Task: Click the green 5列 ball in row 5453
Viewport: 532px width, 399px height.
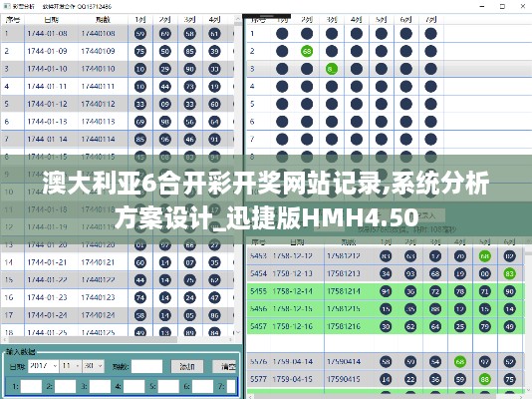Action: pyautogui.click(x=485, y=256)
